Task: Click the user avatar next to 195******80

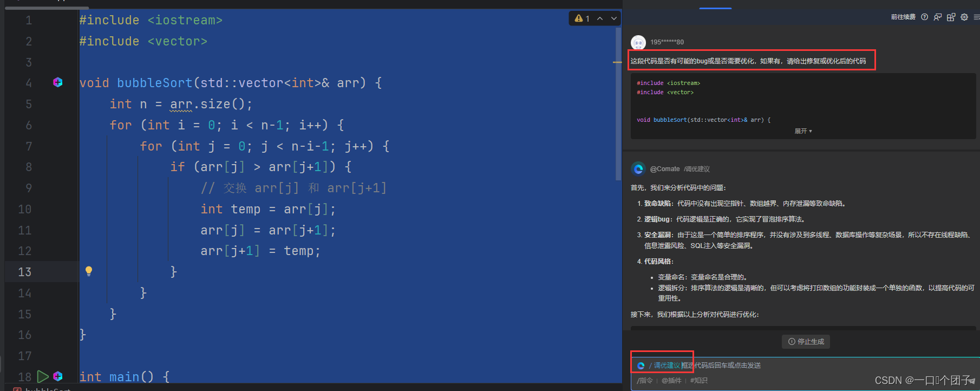Action: click(638, 42)
